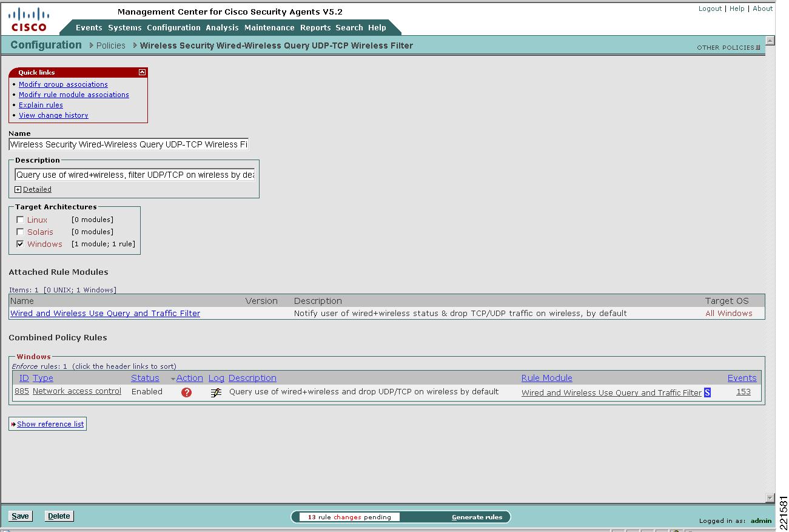Screen dimensions: 789x532
Task: Click Generate rules
Action: coord(477,517)
